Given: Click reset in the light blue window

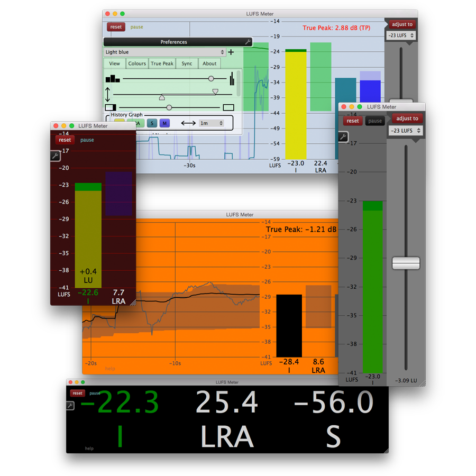Looking at the screenshot, I should coord(116,27).
